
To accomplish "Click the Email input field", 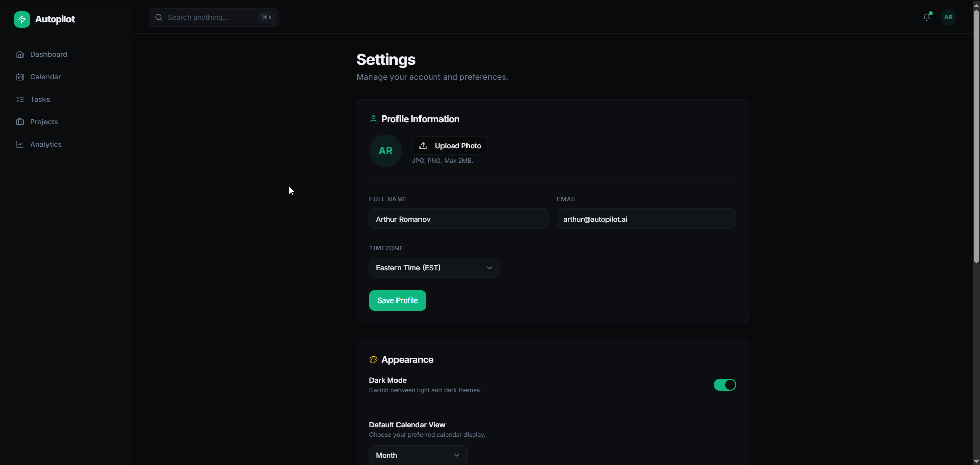I will coord(646,219).
